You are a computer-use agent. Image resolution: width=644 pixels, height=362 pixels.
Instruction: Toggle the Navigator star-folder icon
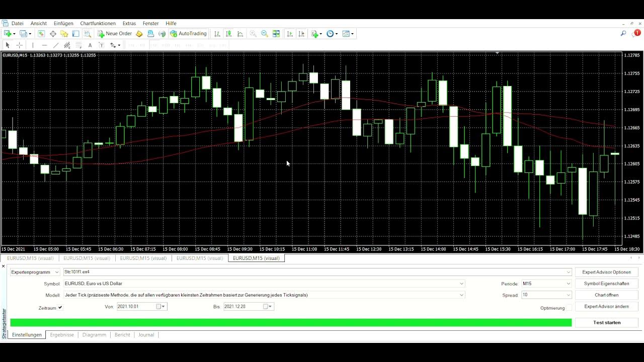pyautogui.click(x=64, y=34)
